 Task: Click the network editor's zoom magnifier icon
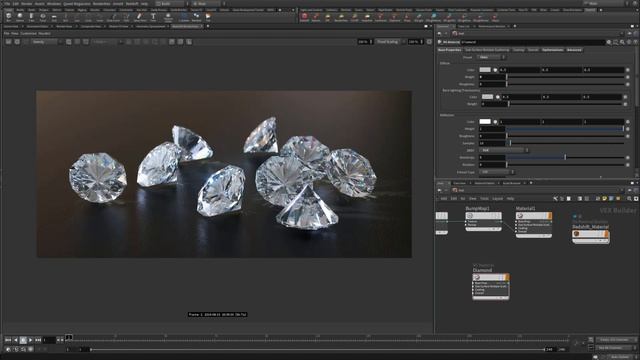point(629,199)
